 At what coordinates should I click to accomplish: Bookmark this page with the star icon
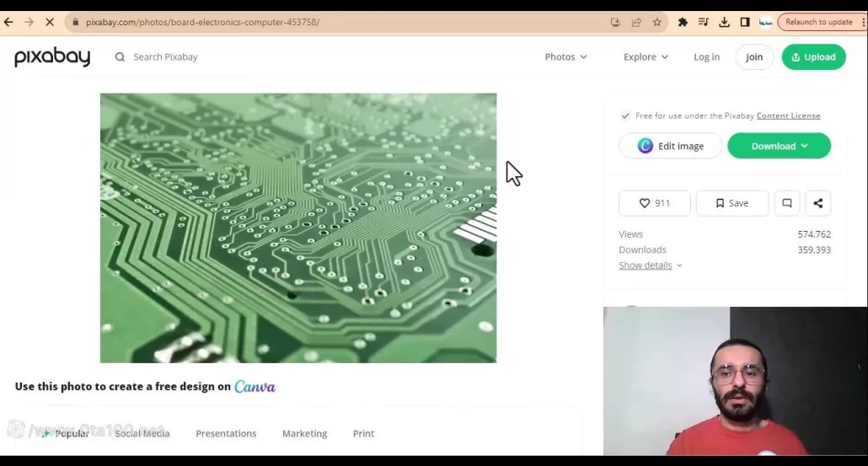click(657, 22)
